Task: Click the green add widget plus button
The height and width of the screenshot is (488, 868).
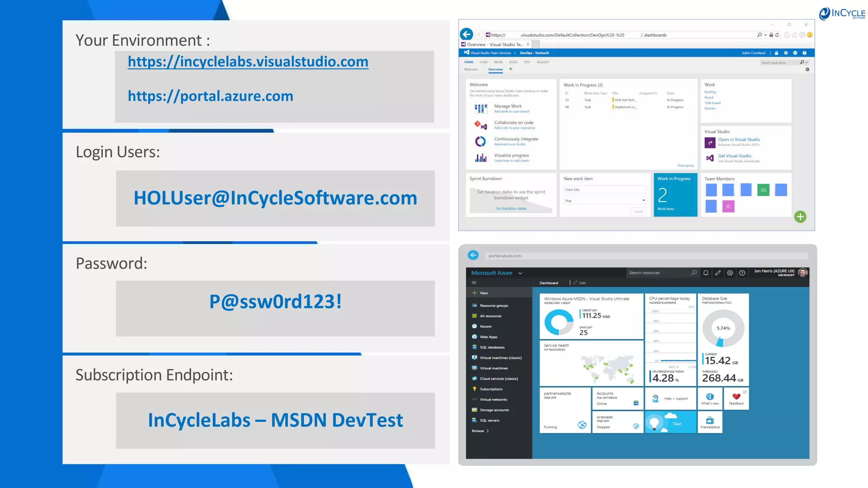Action: point(800,217)
